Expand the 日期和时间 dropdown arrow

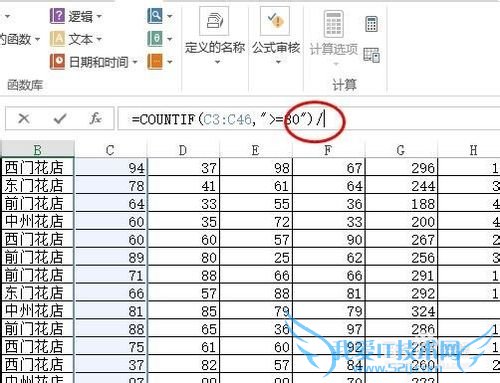[x=135, y=62]
